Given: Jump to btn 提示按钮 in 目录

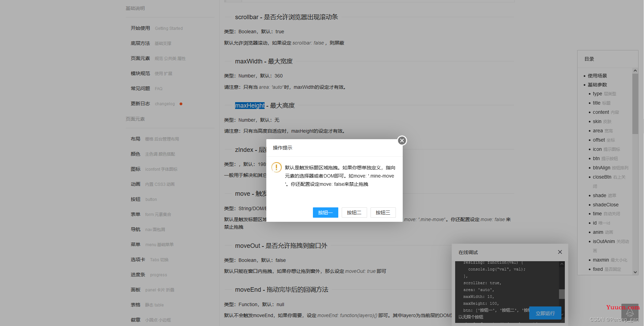Looking at the screenshot, I should click(x=605, y=158).
